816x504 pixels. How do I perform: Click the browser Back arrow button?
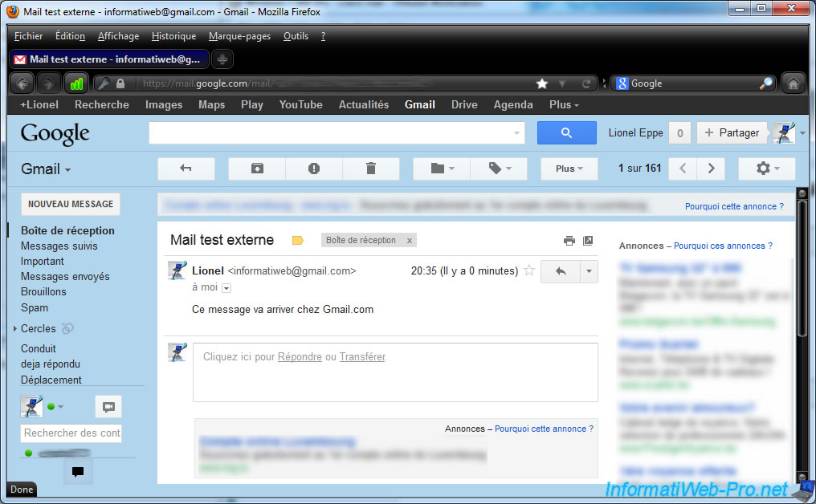(x=22, y=83)
